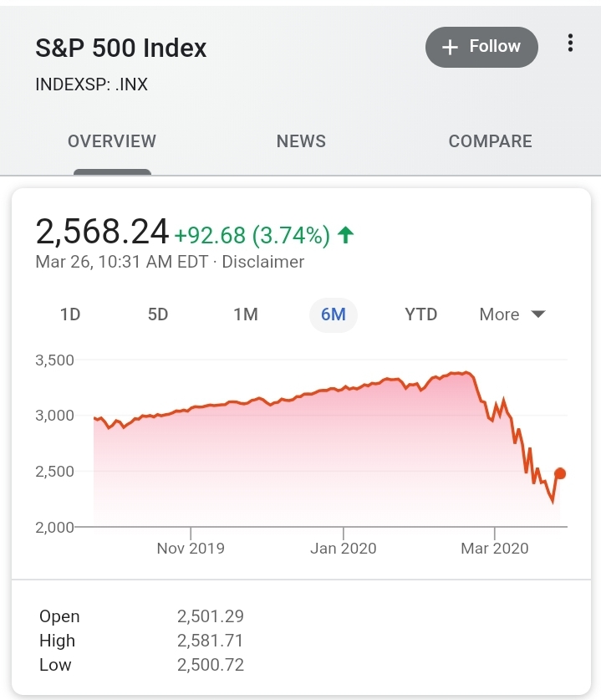Screen dimensions: 601x700
Task: Select the 1M time range
Action: (246, 314)
